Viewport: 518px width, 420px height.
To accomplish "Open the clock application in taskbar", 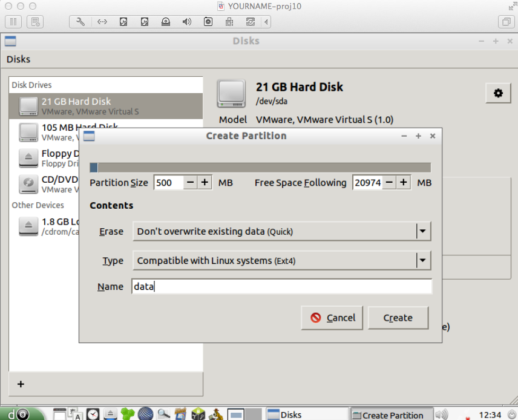I will click(93, 414).
